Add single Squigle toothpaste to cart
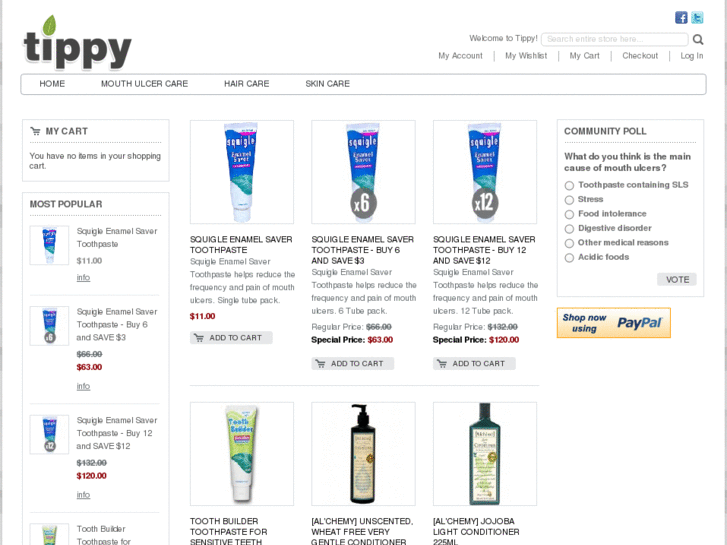This screenshot has width=727, height=545. tap(231, 338)
